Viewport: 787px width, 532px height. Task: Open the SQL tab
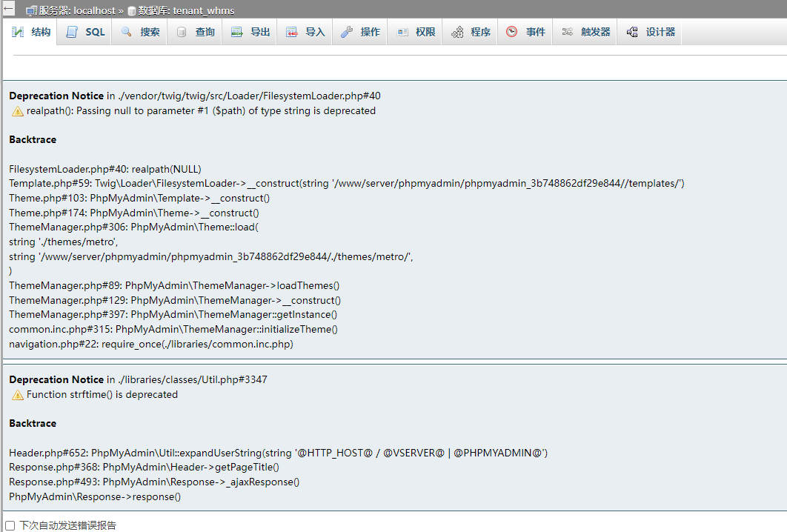(x=84, y=32)
